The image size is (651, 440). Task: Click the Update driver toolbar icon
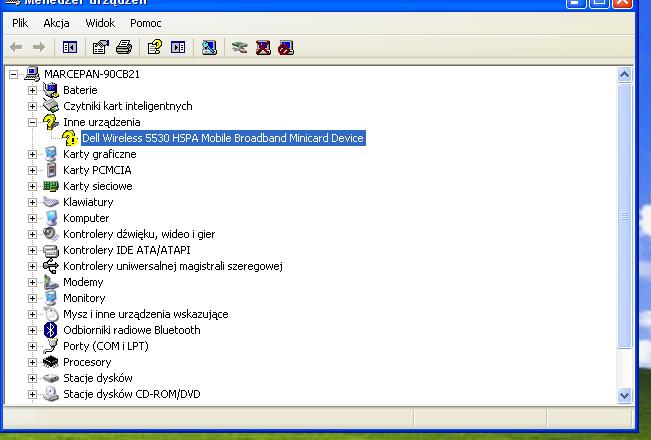pyautogui.click(x=240, y=47)
